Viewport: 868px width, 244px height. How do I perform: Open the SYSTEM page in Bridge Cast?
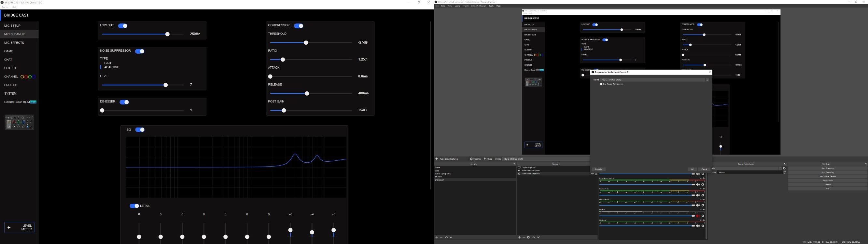pyautogui.click(x=19, y=94)
